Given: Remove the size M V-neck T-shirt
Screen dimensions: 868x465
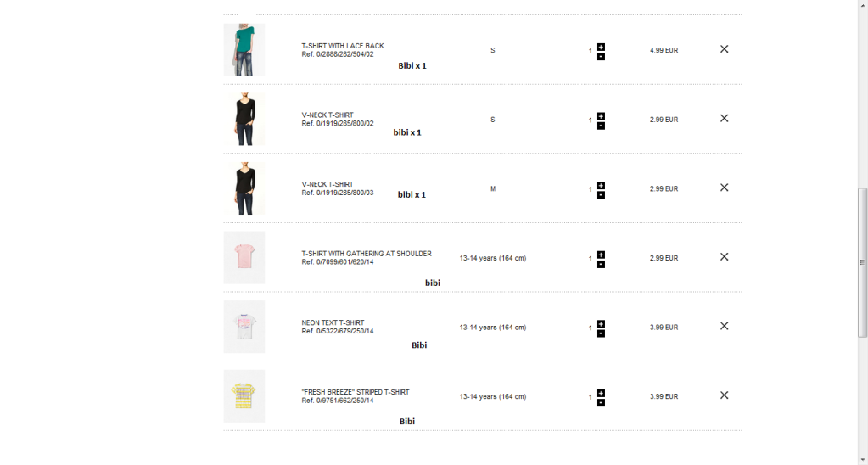Looking at the screenshot, I should tap(724, 188).
